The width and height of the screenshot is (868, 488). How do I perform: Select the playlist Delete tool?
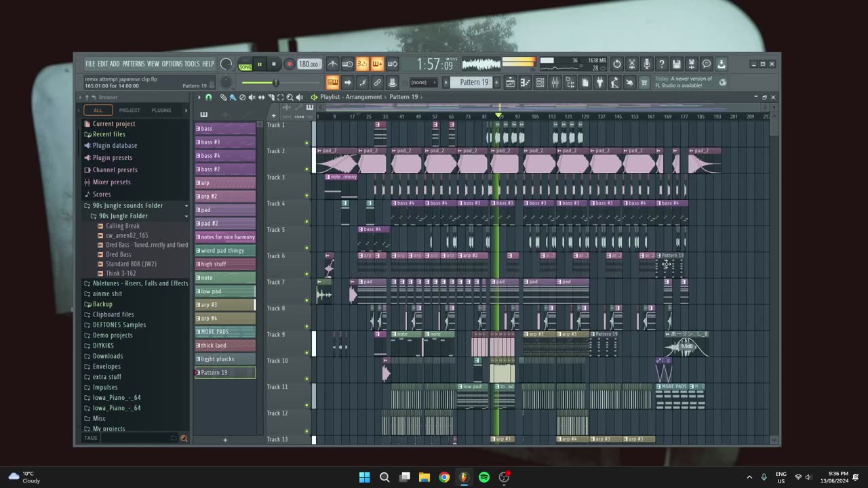(242, 98)
